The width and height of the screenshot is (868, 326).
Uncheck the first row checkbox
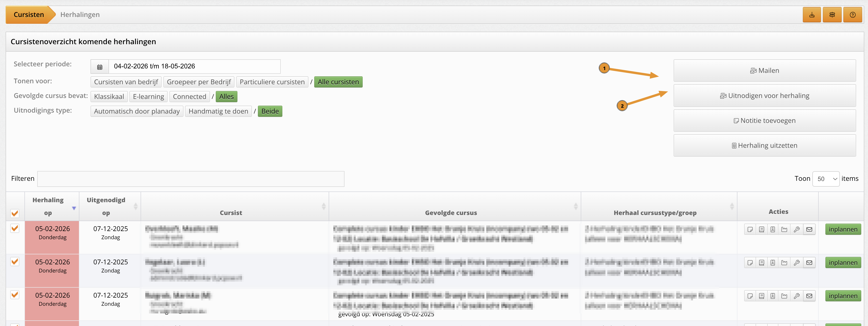click(x=15, y=228)
